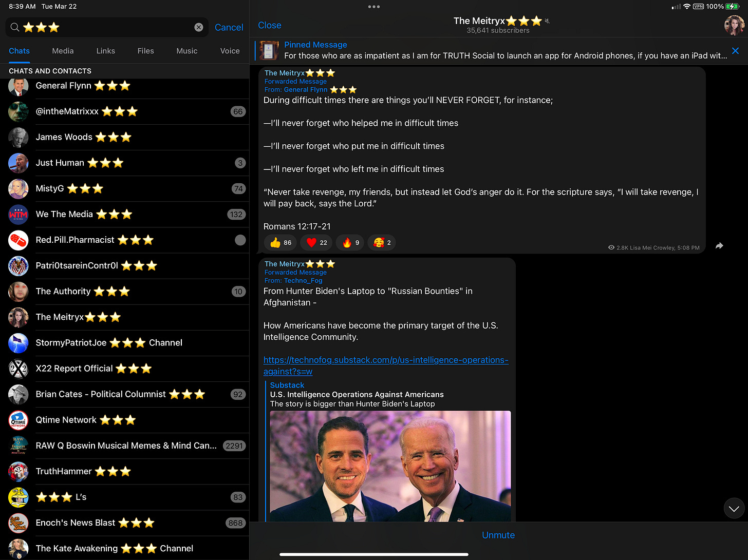Open Qtime Network avatar
This screenshot has width=748, height=560.
click(18, 420)
